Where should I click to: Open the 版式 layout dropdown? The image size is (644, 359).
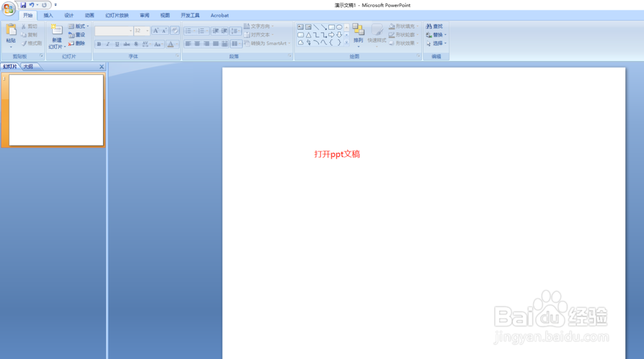(79, 26)
